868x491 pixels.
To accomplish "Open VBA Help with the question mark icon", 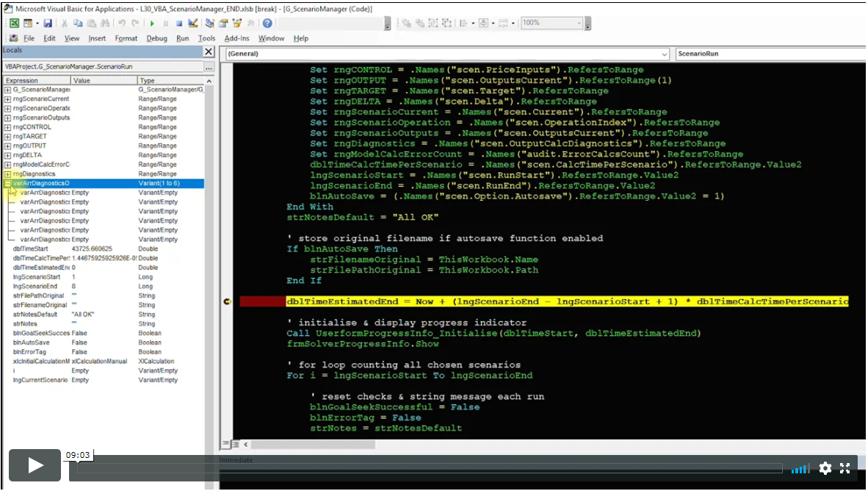I will [x=267, y=23].
